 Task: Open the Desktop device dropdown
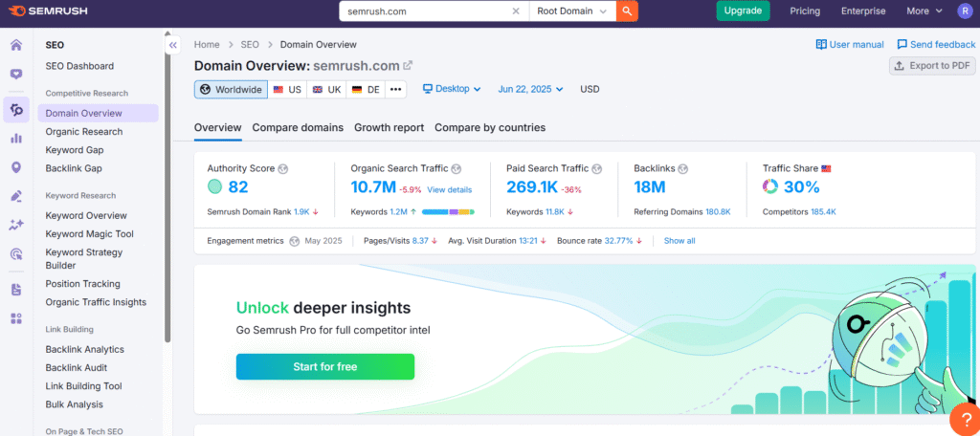[452, 89]
